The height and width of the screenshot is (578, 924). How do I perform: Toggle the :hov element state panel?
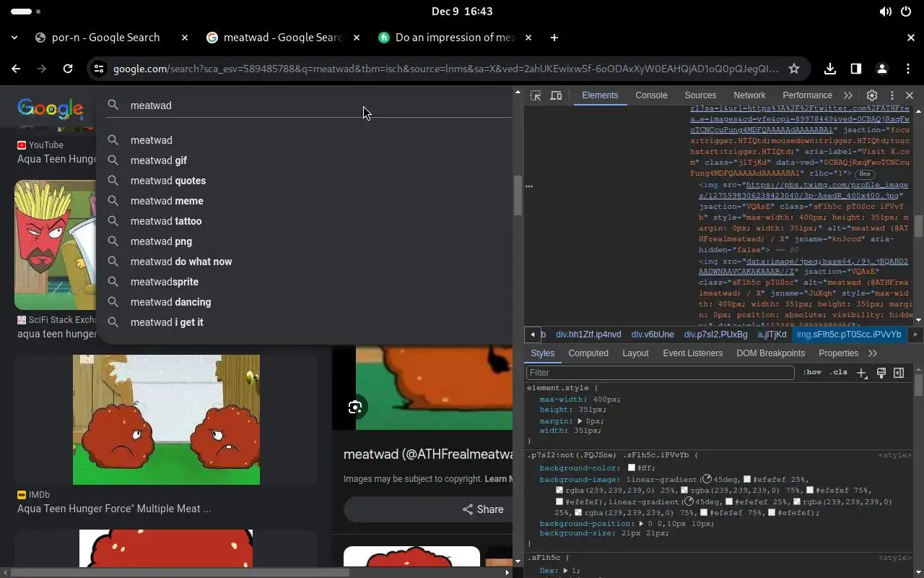coord(812,373)
